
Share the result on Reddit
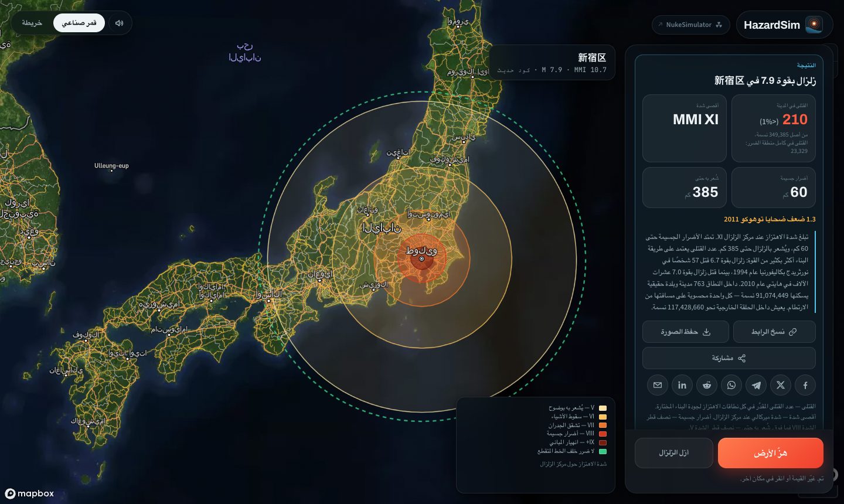coord(707,385)
